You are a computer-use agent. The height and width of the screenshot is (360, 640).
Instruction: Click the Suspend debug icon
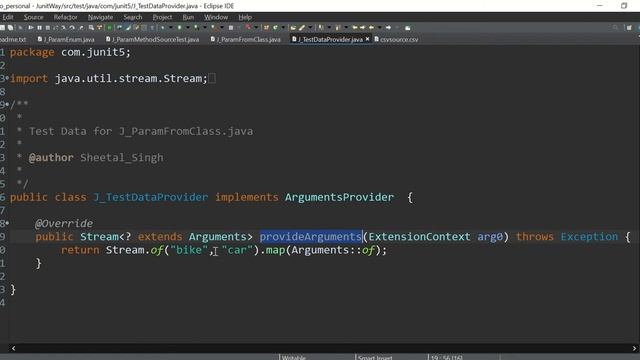pyautogui.click(x=40, y=27)
